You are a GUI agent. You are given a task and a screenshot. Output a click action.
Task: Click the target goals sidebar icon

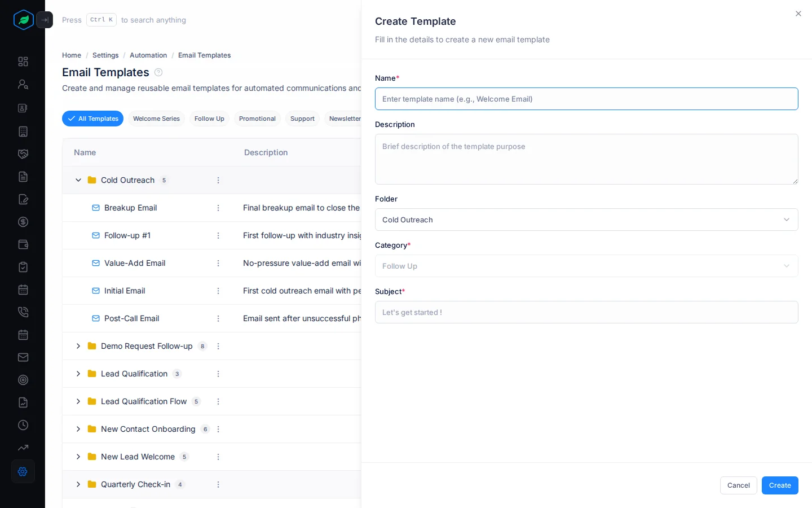point(23,380)
